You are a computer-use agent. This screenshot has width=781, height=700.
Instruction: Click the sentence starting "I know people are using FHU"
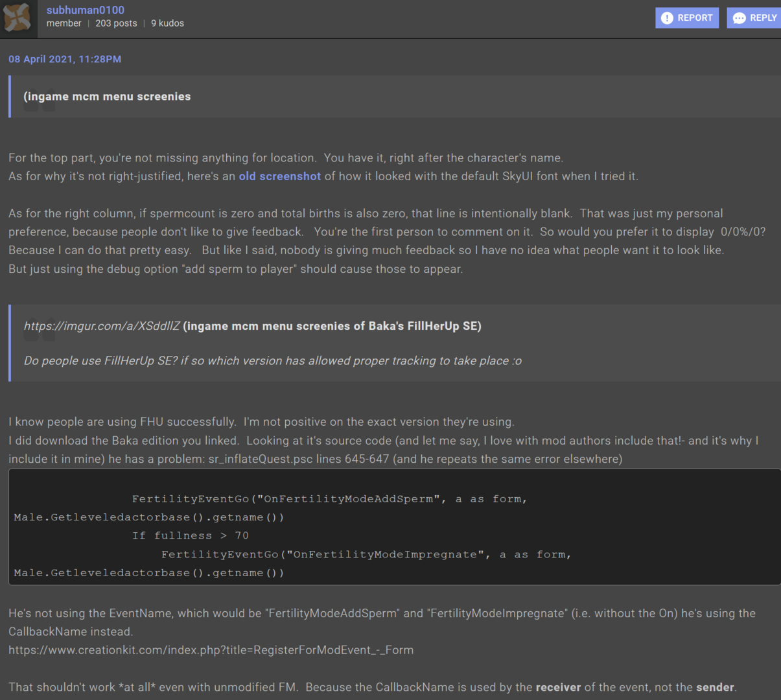tap(261, 422)
